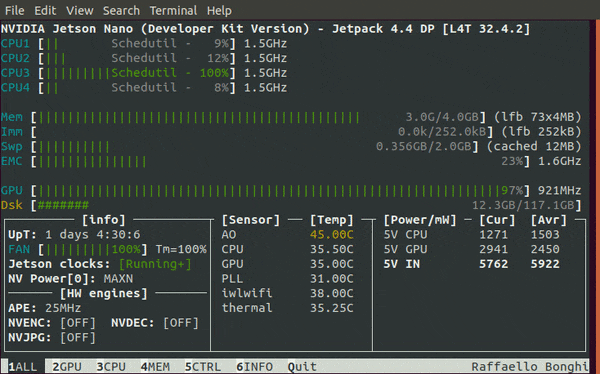The height and width of the screenshot is (374, 600).
Task: Switch to the 6INFO tab
Action: tap(254, 367)
